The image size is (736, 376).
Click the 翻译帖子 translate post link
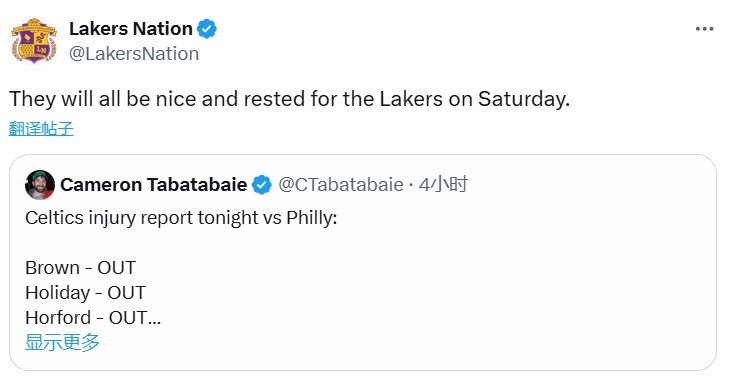tap(41, 128)
